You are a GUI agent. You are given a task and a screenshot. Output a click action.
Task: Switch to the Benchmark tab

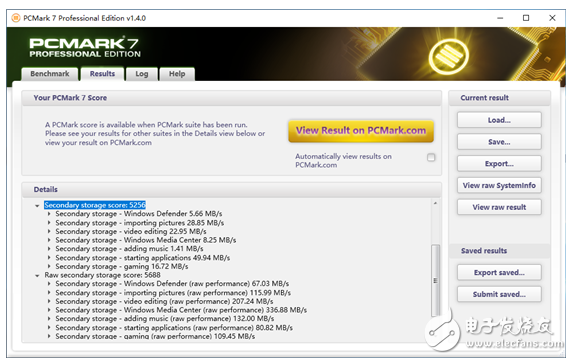coord(50,74)
